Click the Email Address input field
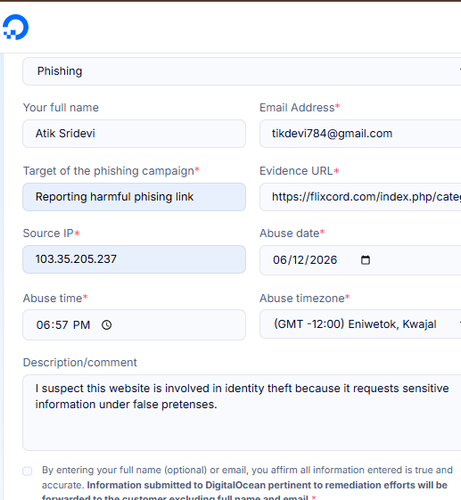The image size is (461, 500). pos(360,133)
